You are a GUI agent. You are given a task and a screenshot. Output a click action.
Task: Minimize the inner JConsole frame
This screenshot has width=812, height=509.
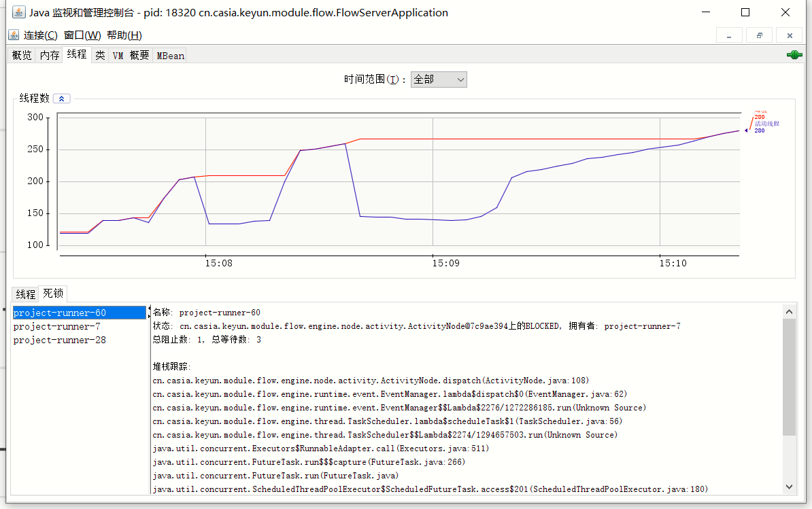coord(729,35)
